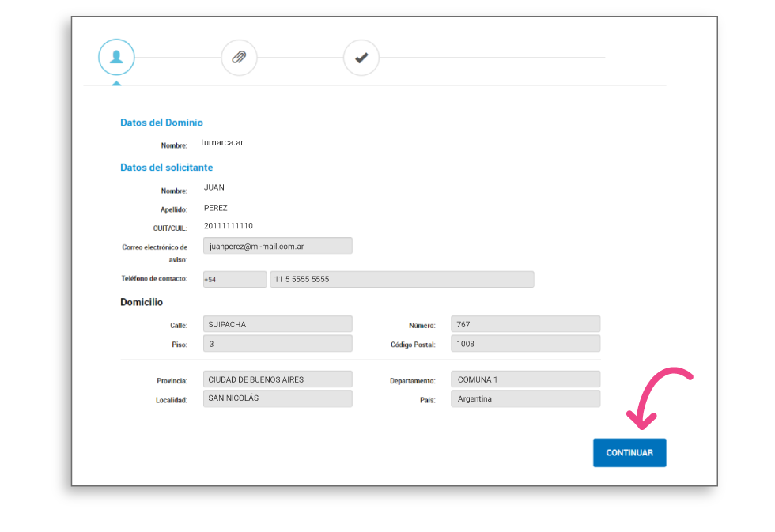The width and height of the screenshot is (775, 532).
Task: Click the Datos del solicitante heading
Action: (166, 168)
